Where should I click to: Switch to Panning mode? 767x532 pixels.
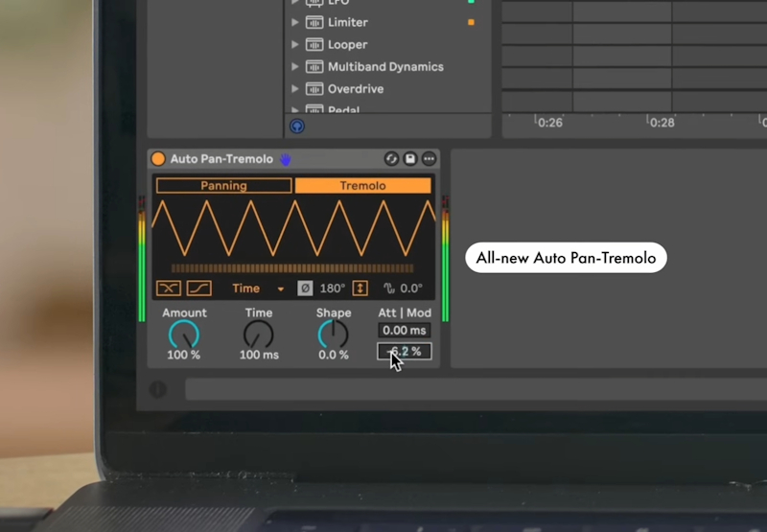click(x=224, y=186)
